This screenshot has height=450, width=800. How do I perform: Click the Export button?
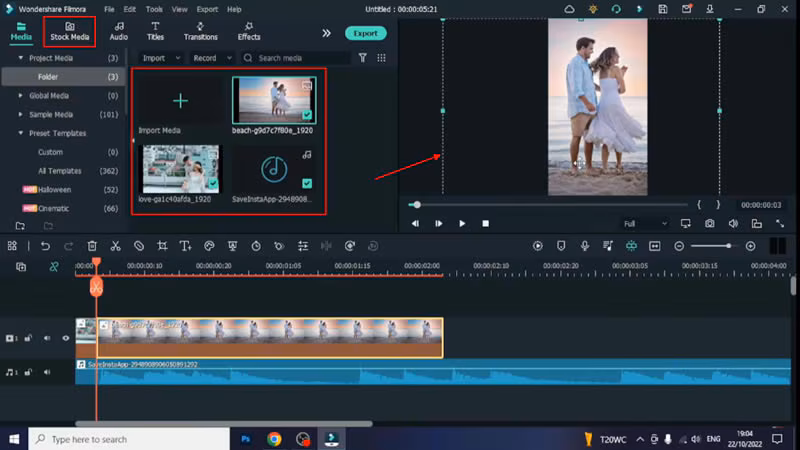point(365,32)
